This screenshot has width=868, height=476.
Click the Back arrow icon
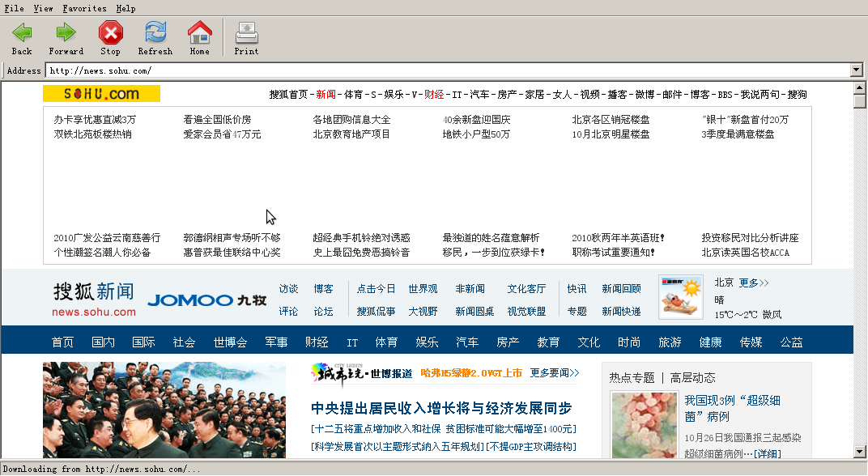click(x=22, y=32)
